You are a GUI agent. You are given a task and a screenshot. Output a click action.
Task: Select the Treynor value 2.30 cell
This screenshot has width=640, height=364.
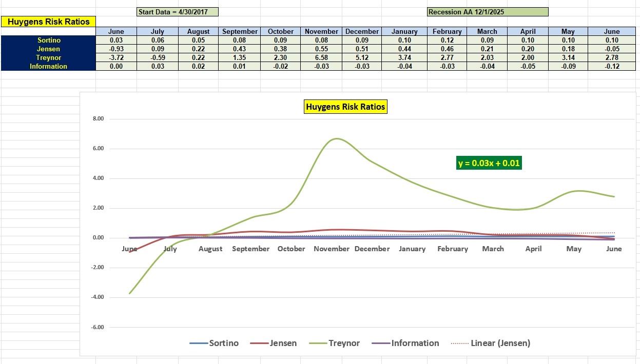tap(281, 57)
